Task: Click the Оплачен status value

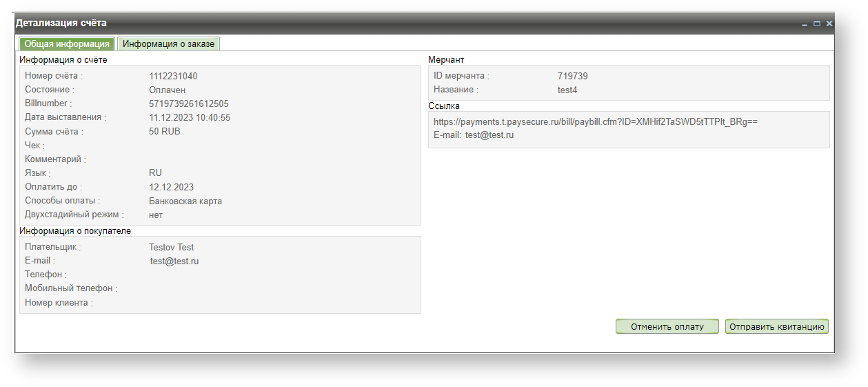Action: (x=167, y=90)
